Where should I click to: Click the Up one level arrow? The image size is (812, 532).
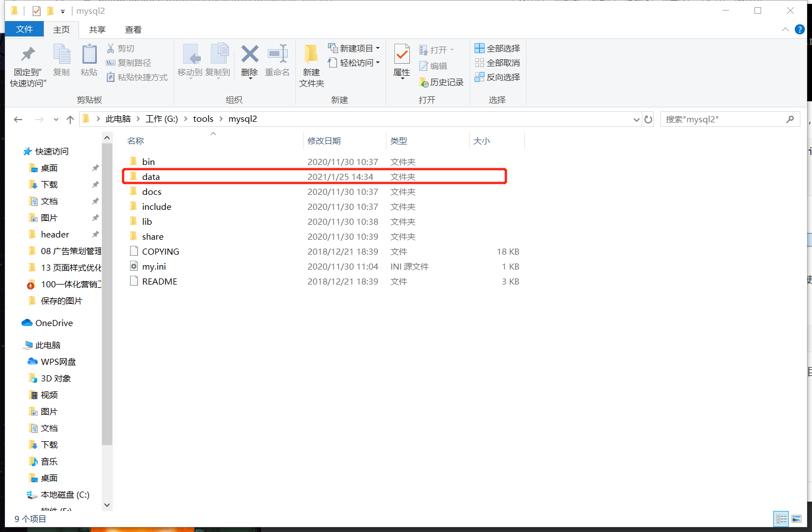coord(70,120)
